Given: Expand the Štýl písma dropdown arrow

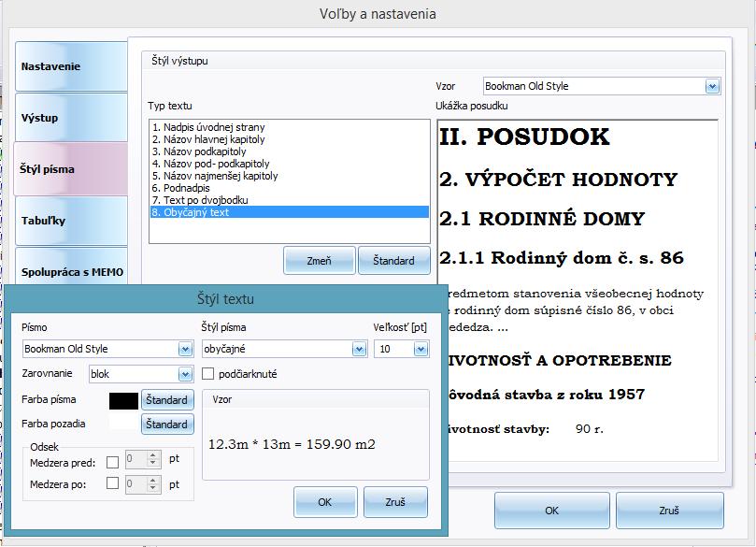Looking at the screenshot, I should click(359, 349).
